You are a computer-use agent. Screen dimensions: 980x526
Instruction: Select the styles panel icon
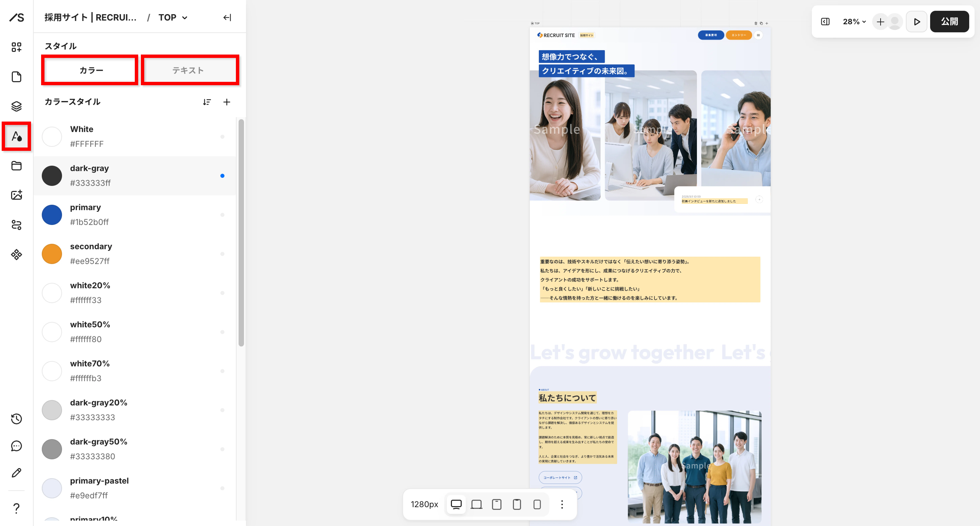pos(16,136)
